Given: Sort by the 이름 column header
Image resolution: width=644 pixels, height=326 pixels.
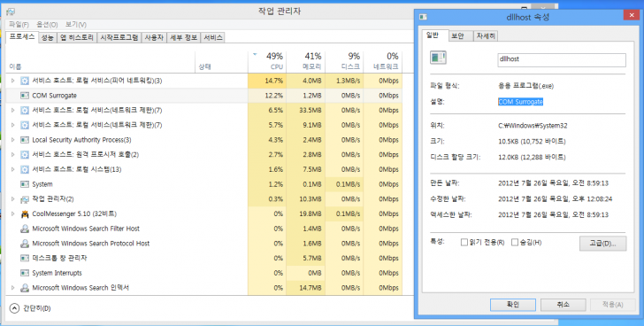Looking at the screenshot, I should point(100,61).
